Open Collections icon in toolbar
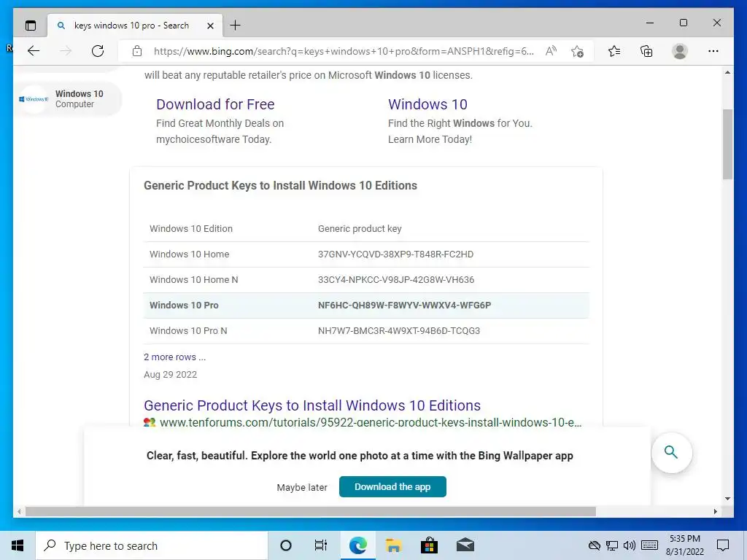The height and width of the screenshot is (560, 747). tap(646, 51)
